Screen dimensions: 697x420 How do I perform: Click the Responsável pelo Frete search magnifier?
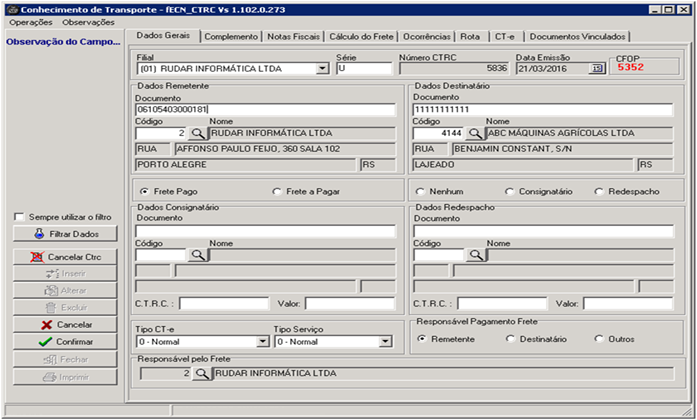click(x=202, y=374)
